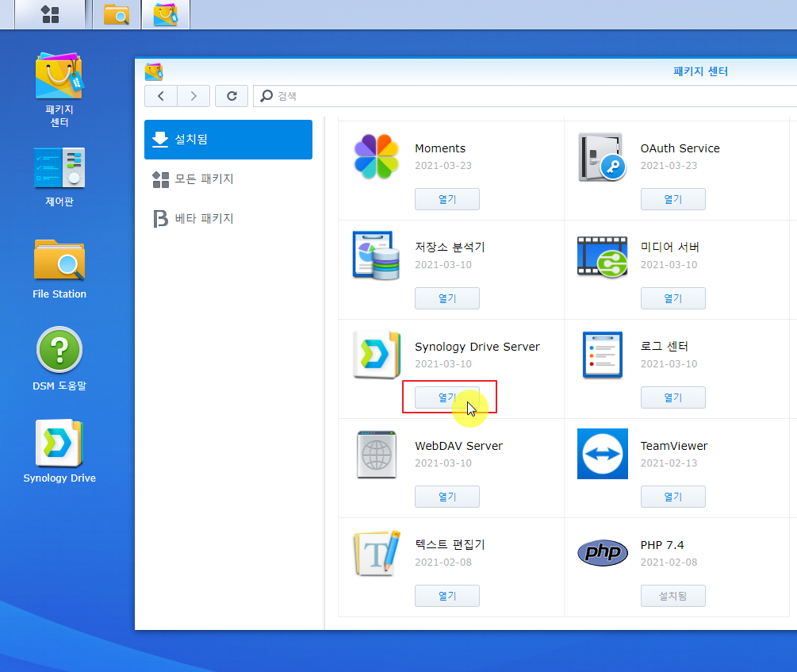The image size is (797, 672).
Task: Click the 설치됨 button under PHP 7.4
Action: (673, 596)
